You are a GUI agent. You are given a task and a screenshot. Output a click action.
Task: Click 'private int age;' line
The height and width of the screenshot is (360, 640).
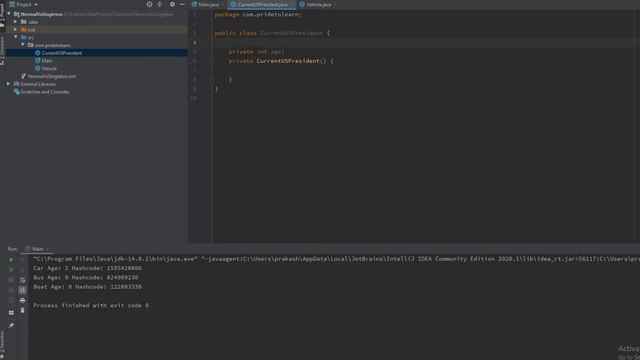click(x=256, y=52)
